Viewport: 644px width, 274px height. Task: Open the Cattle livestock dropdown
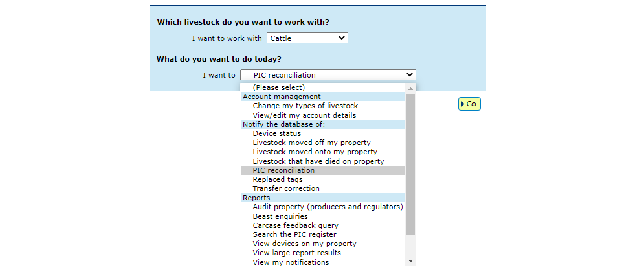pos(307,38)
